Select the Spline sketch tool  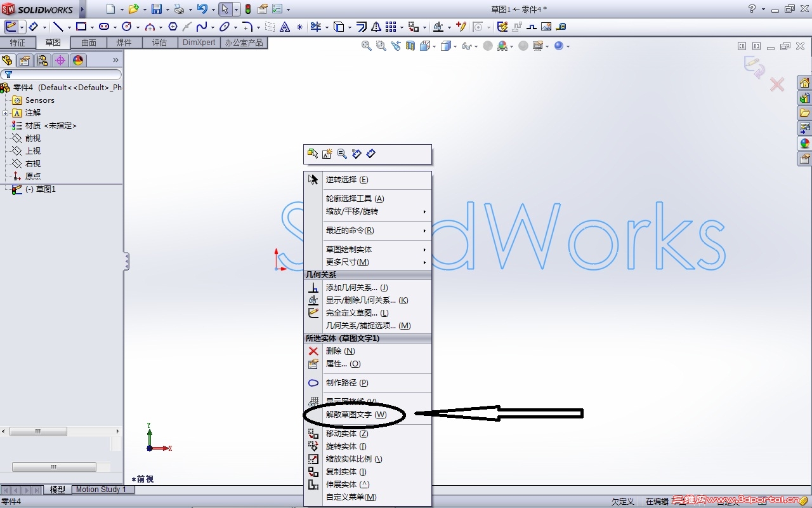click(203, 27)
